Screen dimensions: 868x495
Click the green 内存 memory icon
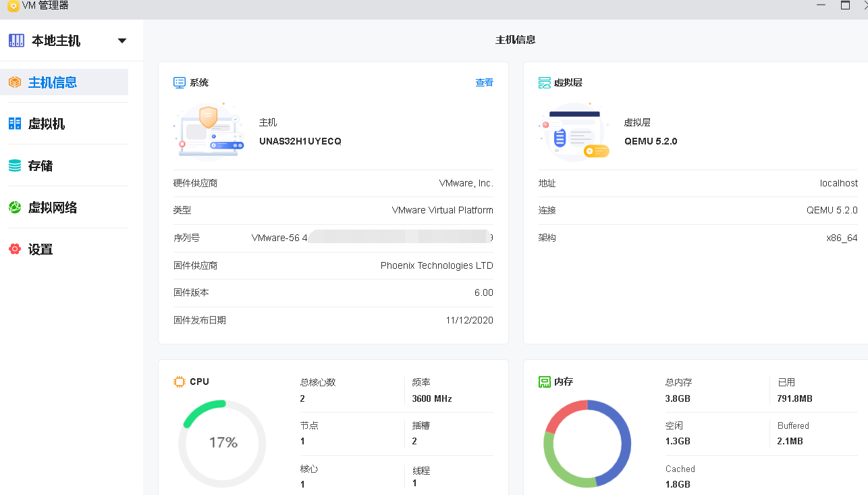[x=544, y=382]
